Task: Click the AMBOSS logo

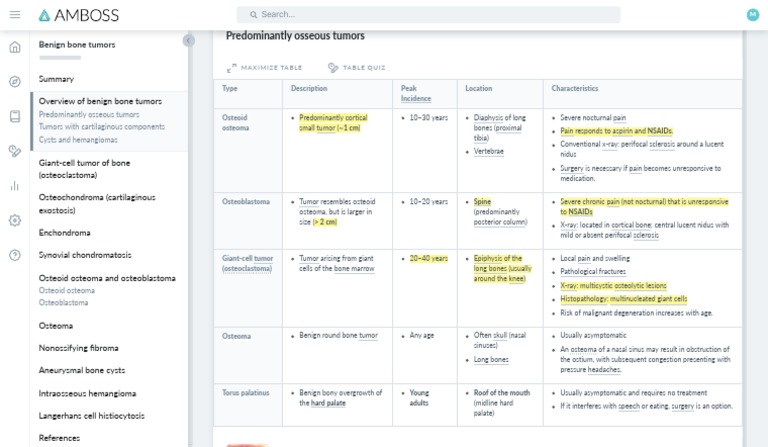Action: 78,15
